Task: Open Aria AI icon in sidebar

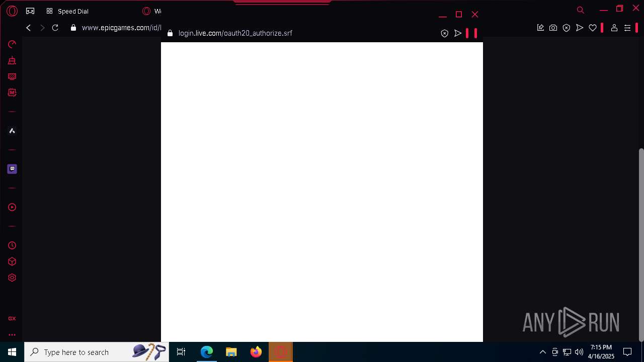Action: 12,131
